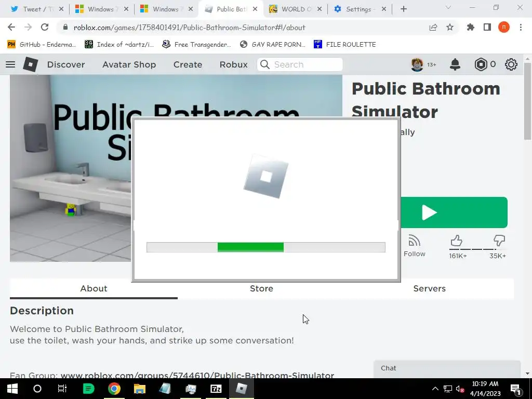Viewport: 532px width, 399px height.
Task: Select the About tab
Action: (x=94, y=289)
